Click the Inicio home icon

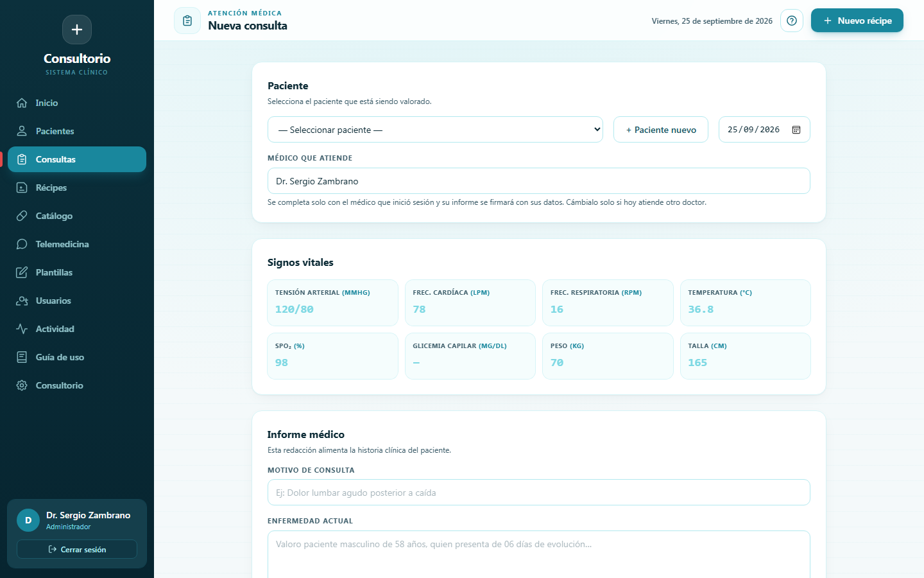[22, 103]
